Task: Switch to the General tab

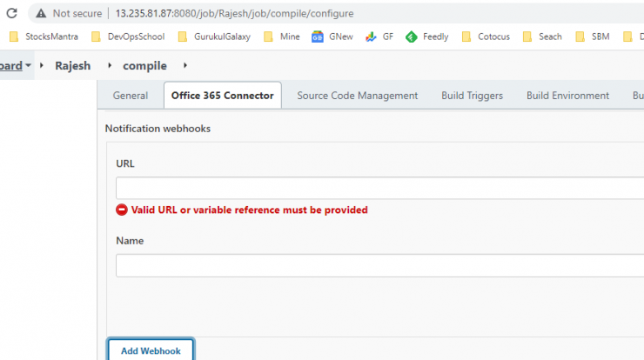Action: (131, 96)
